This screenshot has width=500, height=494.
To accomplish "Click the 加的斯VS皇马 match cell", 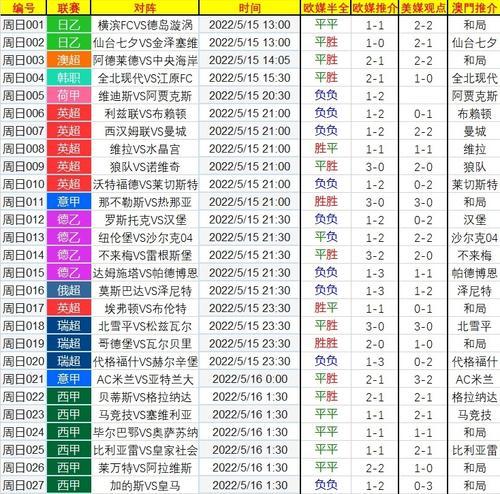I will [145, 485].
